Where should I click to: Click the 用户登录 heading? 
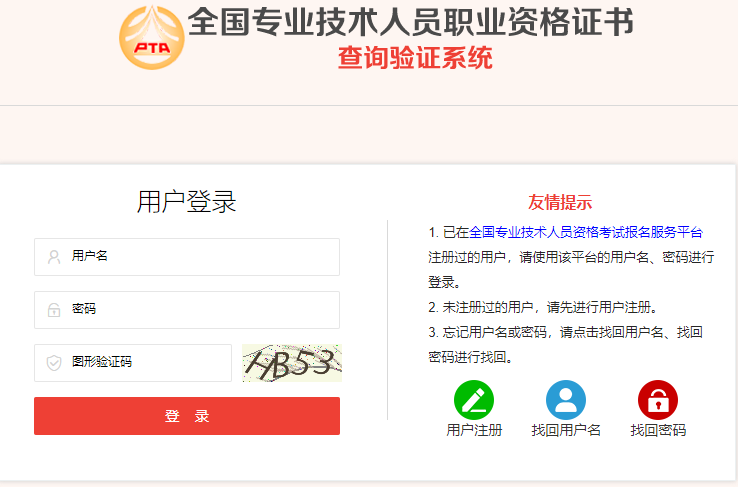point(186,202)
